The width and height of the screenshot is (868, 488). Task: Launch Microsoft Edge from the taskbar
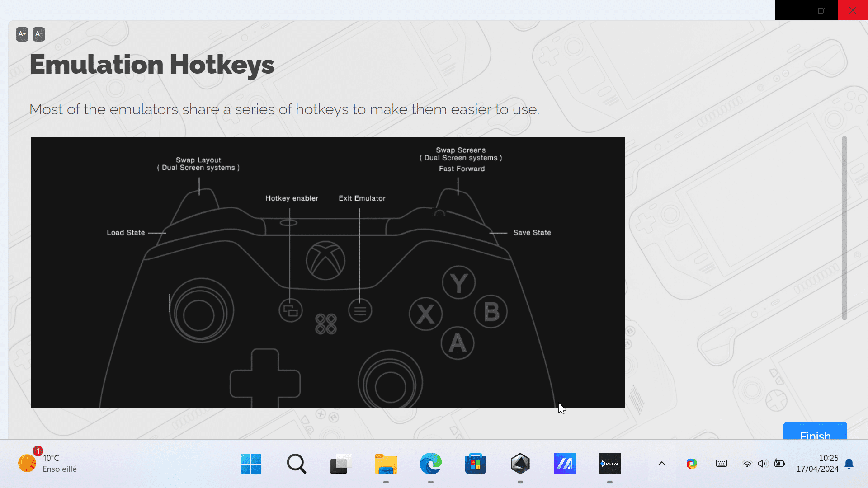(430, 464)
